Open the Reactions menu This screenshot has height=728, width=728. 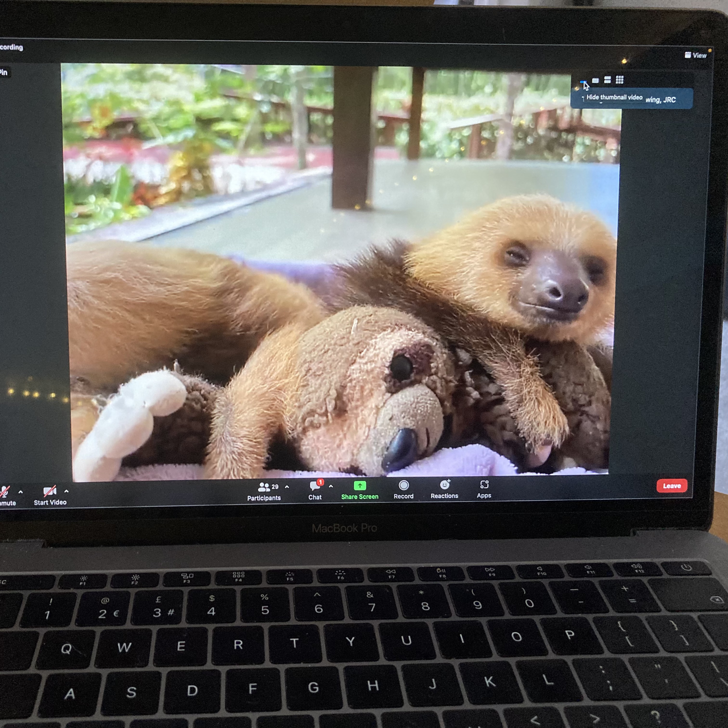[x=445, y=485]
